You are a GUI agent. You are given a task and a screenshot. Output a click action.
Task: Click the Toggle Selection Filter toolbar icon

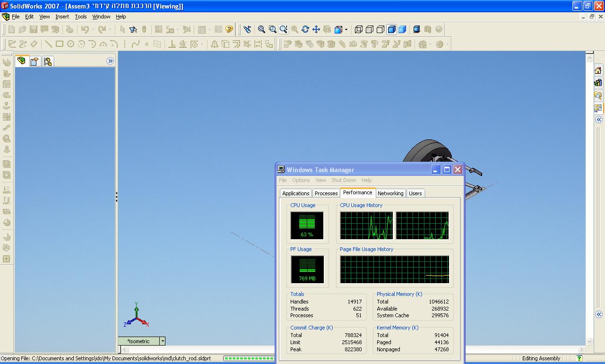click(133, 29)
